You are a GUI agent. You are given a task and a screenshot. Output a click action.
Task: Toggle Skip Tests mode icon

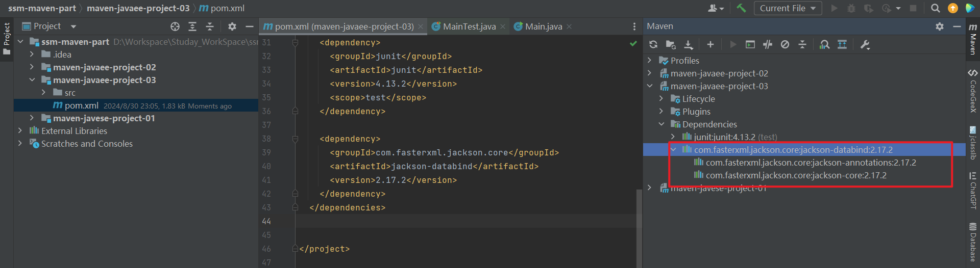(x=785, y=45)
